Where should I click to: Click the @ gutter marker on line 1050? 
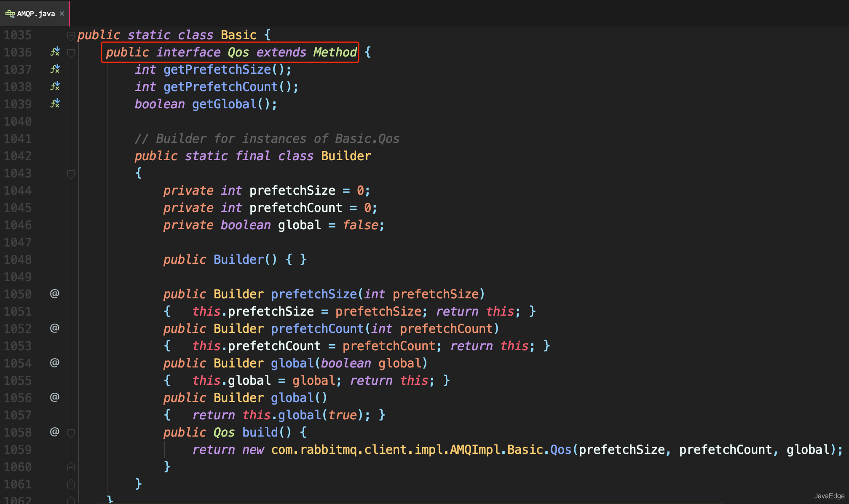click(x=54, y=294)
